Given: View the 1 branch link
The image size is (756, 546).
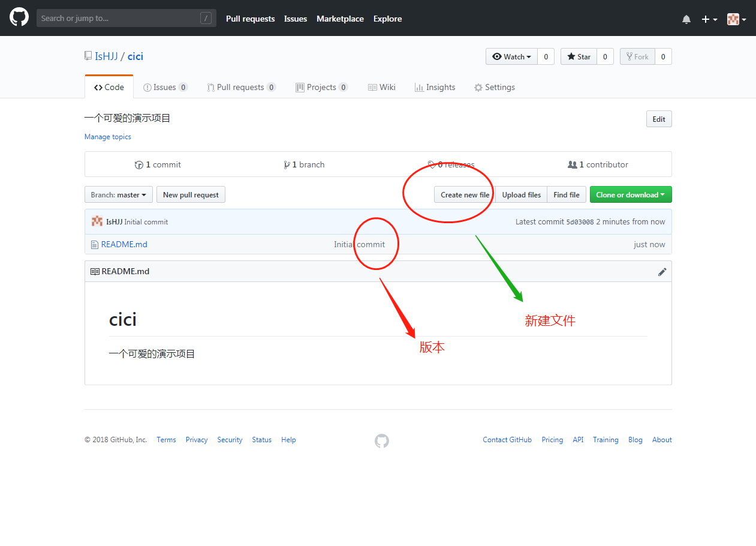Looking at the screenshot, I should 304,164.
